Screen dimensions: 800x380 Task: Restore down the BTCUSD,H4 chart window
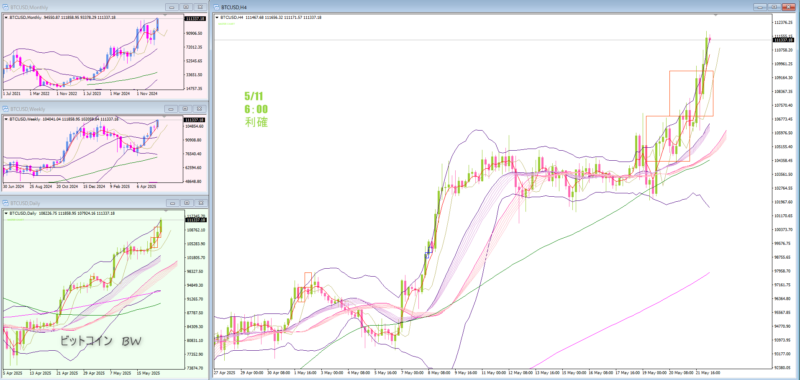pyautogui.click(x=775, y=7)
